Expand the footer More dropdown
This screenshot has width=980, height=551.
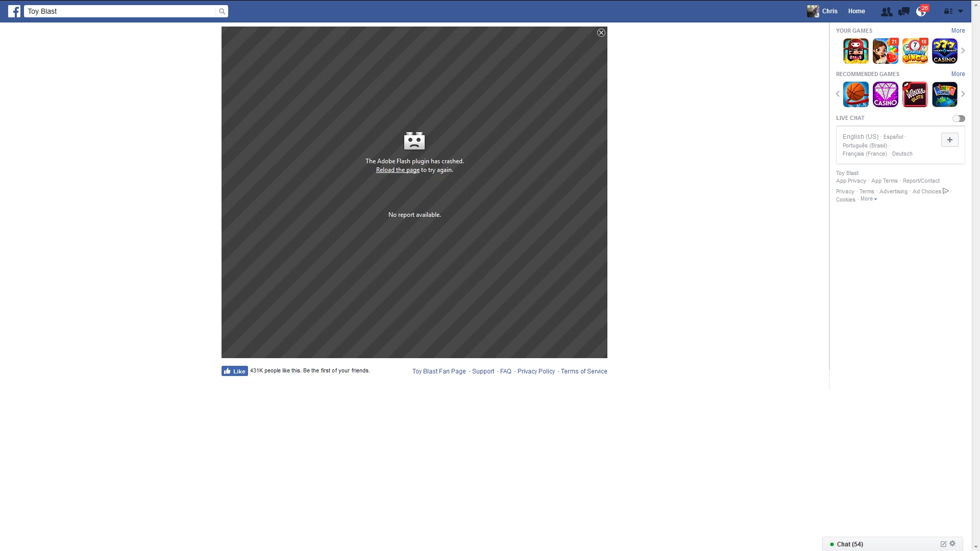coord(869,199)
